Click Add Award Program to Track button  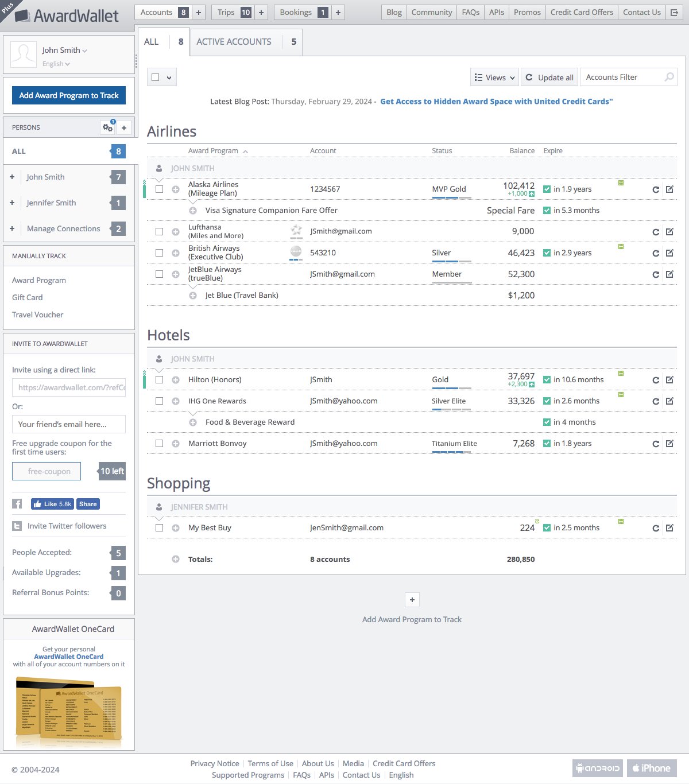(x=69, y=95)
